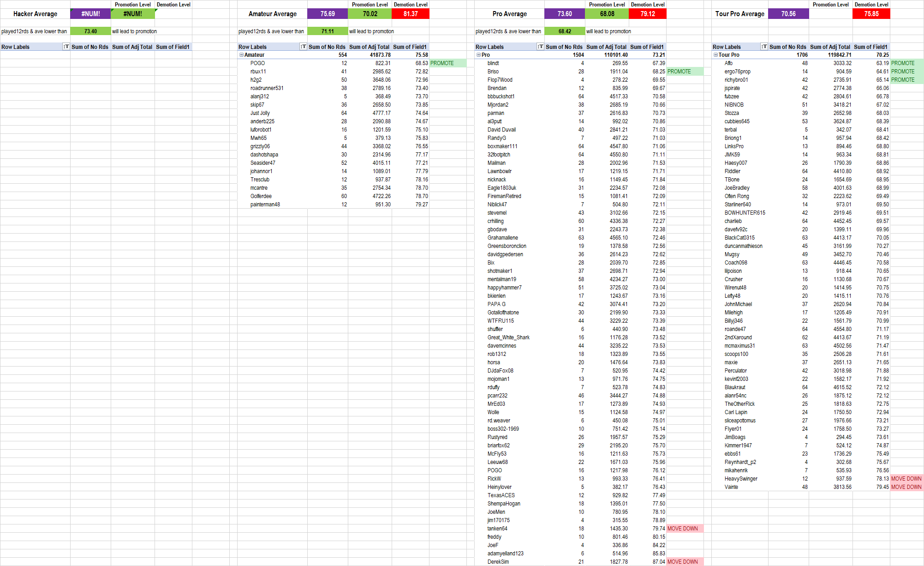The height and width of the screenshot is (566, 924).
Task: Open Row Labels filter in Amateur table
Action: pyautogui.click(x=304, y=47)
